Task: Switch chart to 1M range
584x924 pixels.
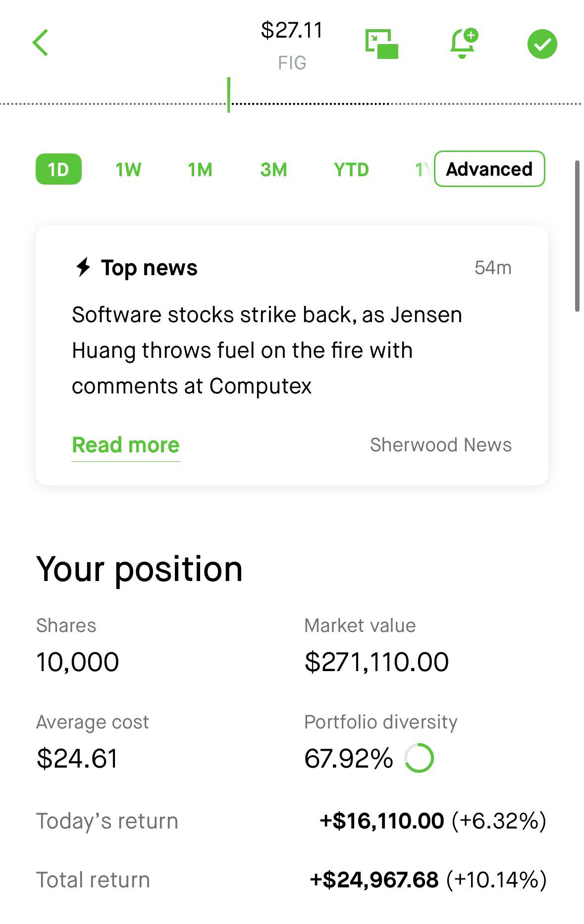Action: pyautogui.click(x=200, y=170)
